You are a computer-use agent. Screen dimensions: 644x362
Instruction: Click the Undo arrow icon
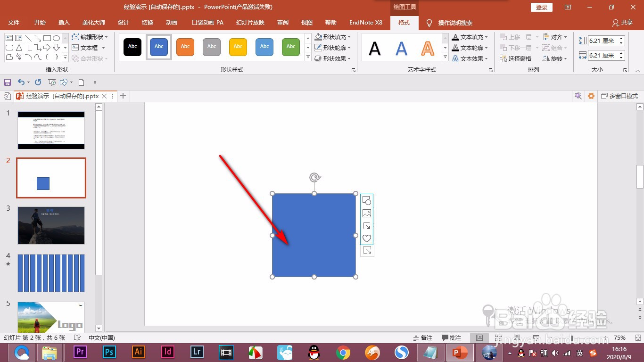click(x=21, y=82)
